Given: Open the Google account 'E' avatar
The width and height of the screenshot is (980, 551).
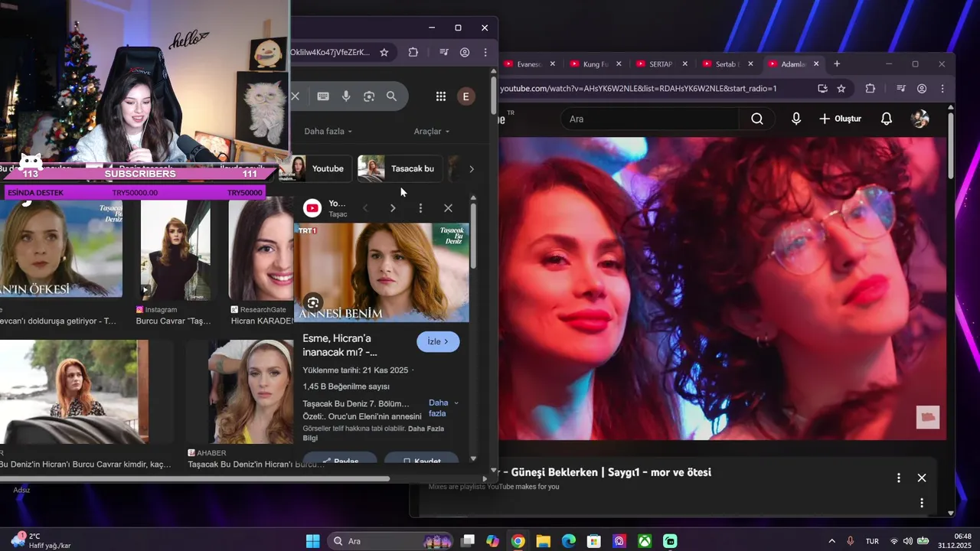Looking at the screenshot, I should 465,96.
